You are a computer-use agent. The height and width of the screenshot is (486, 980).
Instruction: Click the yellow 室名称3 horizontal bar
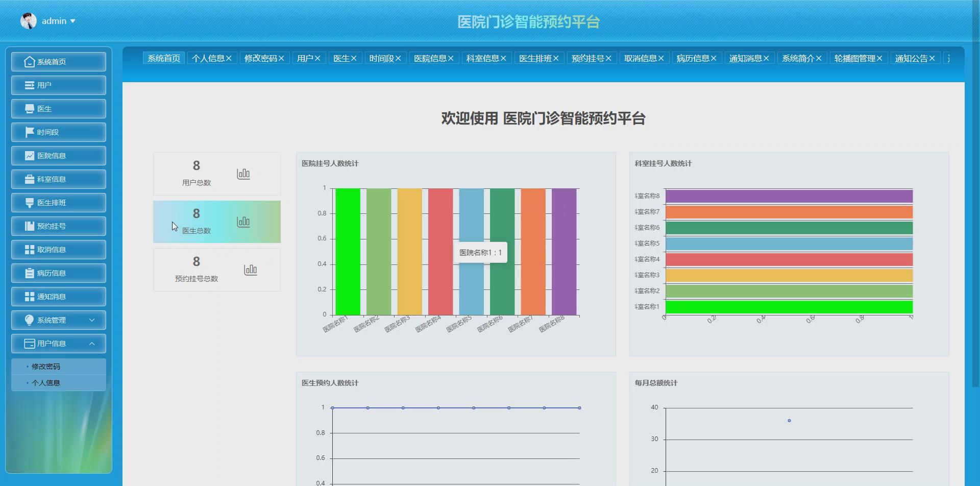(x=789, y=275)
